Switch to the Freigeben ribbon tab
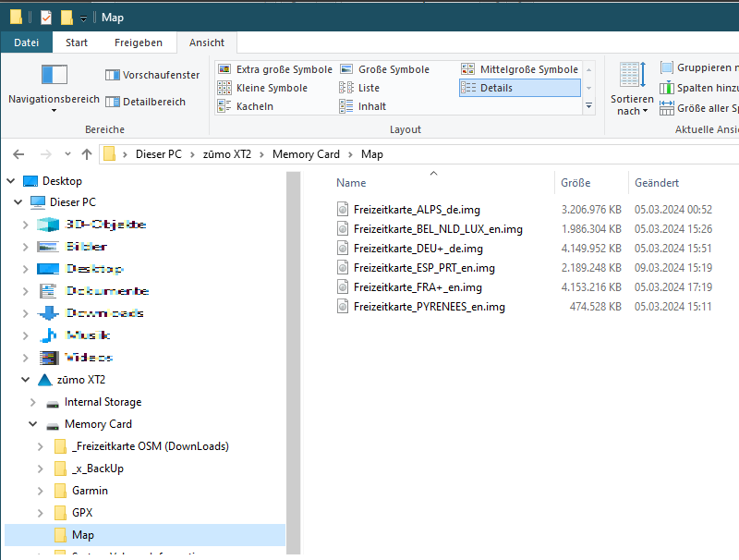This screenshot has width=739, height=560. pyautogui.click(x=138, y=43)
